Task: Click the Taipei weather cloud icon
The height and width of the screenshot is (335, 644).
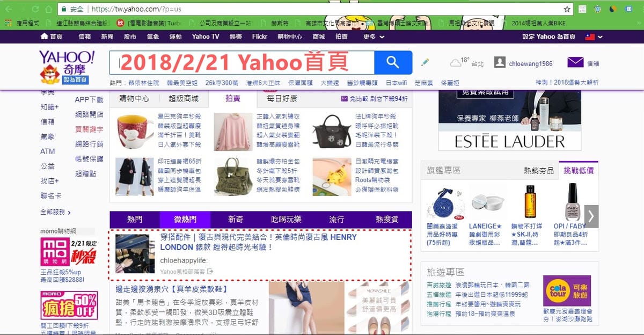Action: point(456,63)
